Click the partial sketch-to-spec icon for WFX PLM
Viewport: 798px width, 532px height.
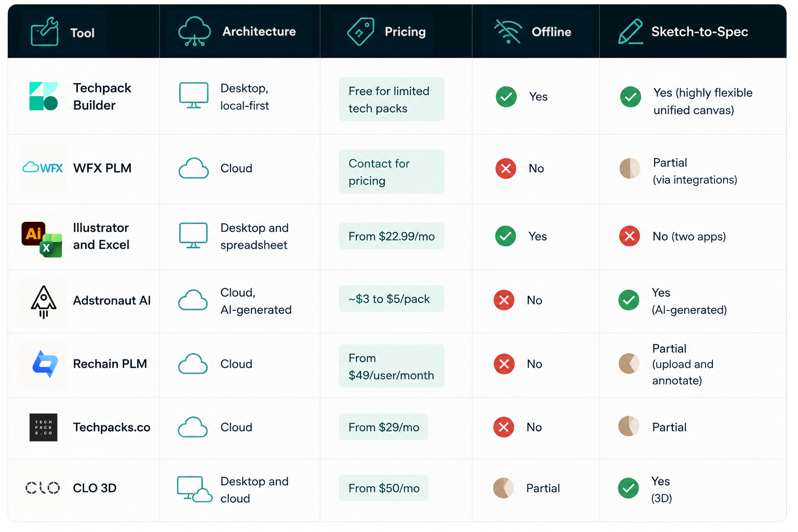coord(630,168)
